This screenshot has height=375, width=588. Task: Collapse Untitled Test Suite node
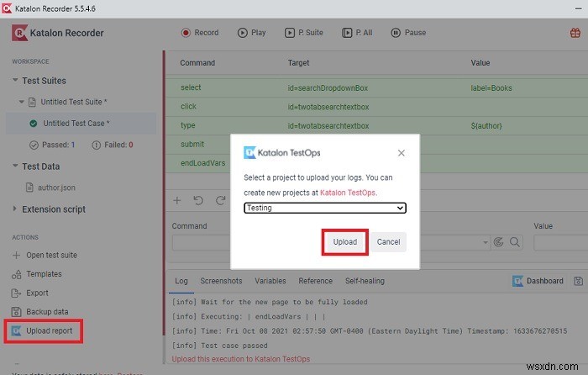pyautogui.click(x=21, y=102)
